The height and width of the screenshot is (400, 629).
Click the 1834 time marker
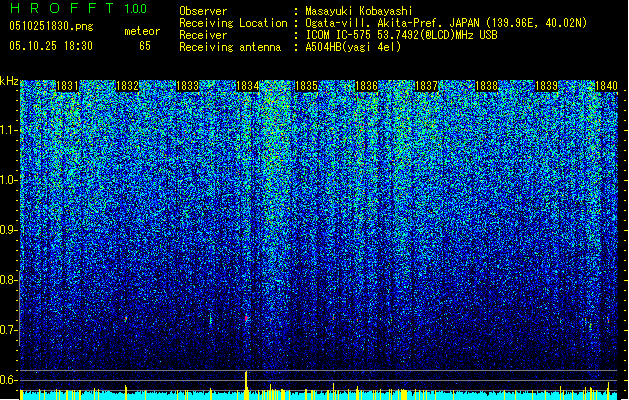click(x=248, y=86)
